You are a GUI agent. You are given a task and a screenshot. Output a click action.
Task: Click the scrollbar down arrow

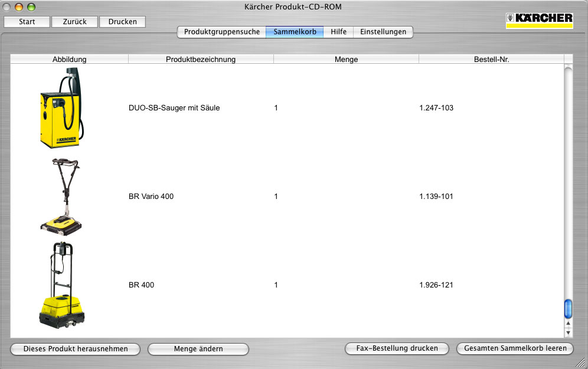coord(568,332)
